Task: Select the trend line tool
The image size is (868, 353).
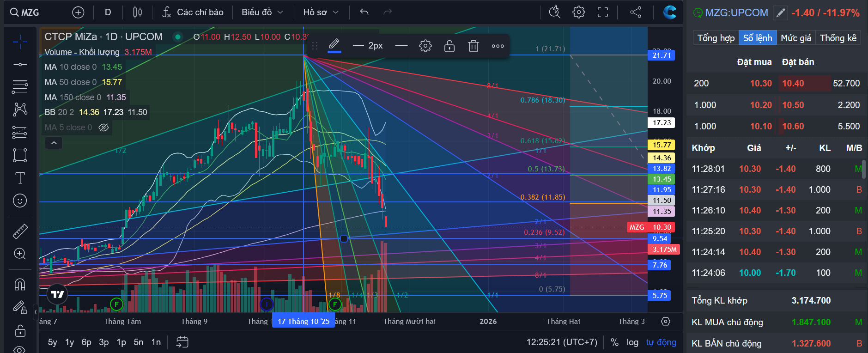Action: click(x=20, y=64)
